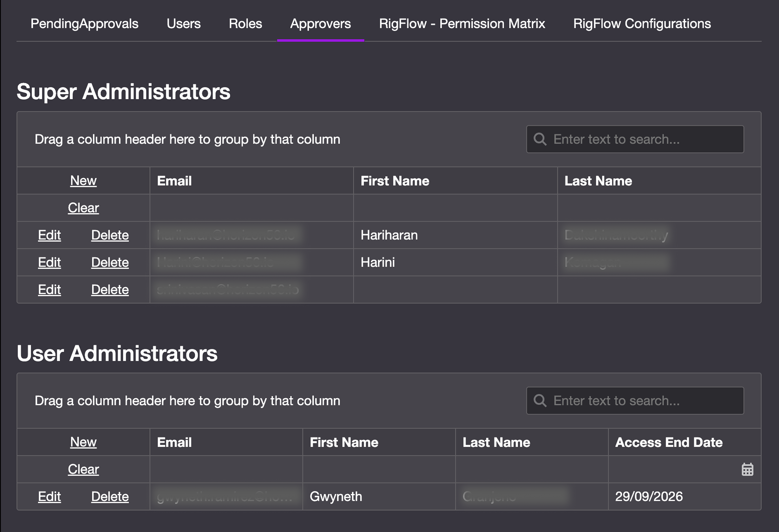Edit the Hariharan administrator row

[x=49, y=235]
